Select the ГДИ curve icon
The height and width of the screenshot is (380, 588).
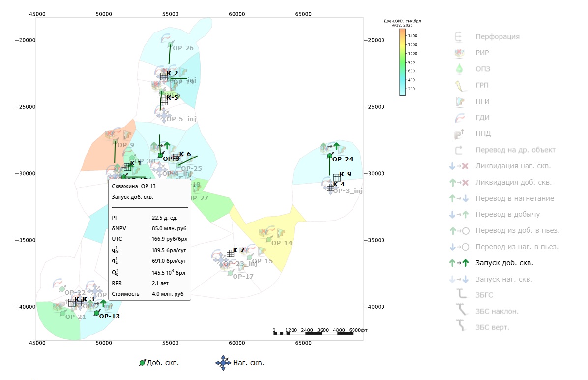459,118
